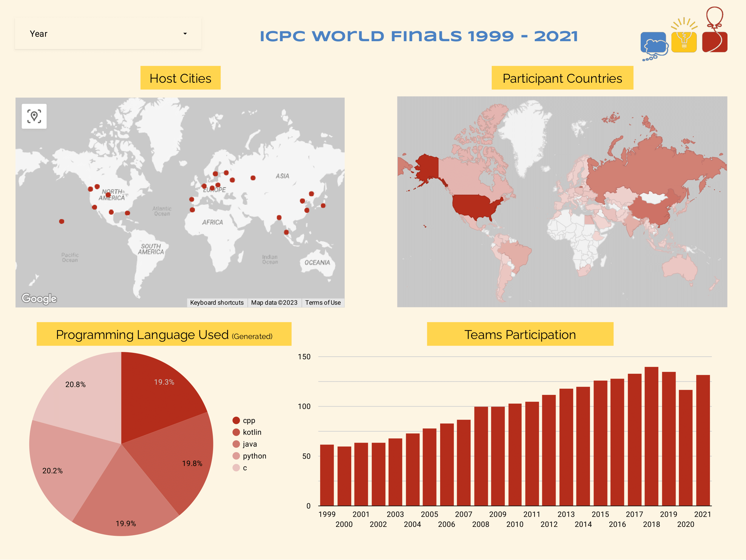
Task: Click the Hawaii host city dot
Action: click(62, 221)
